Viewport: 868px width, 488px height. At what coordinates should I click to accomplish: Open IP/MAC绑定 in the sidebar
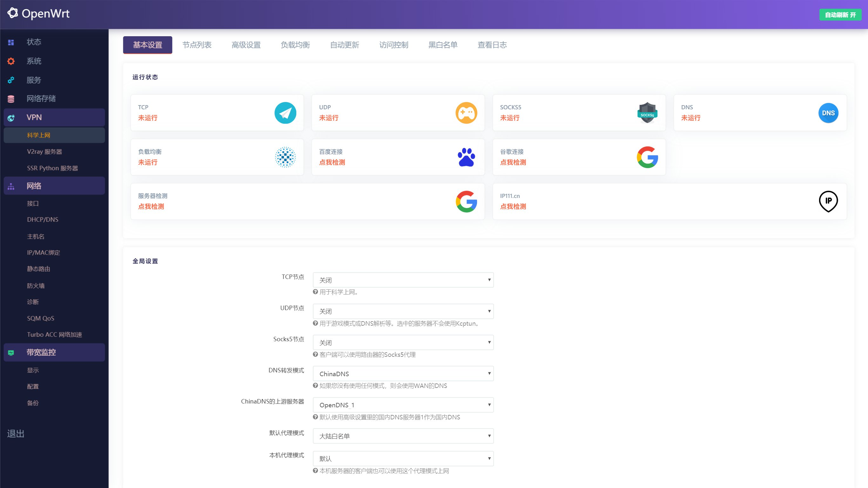[44, 253]
